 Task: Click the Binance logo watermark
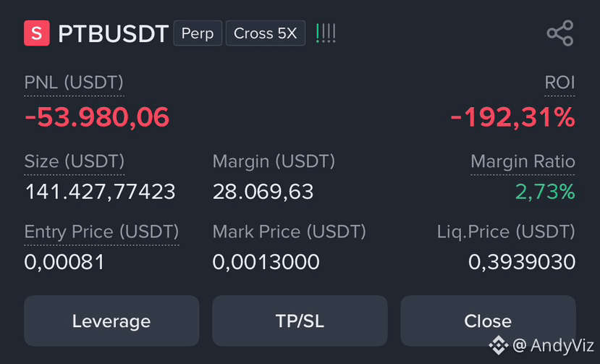[498, 345]
